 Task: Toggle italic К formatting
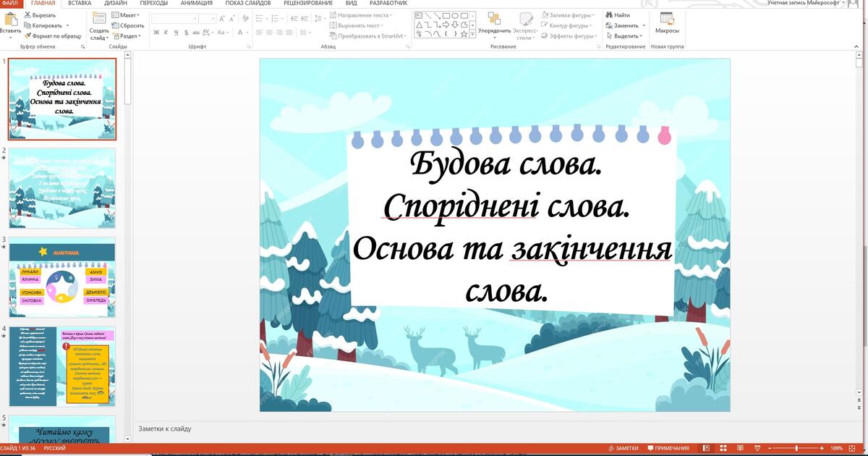166,32
